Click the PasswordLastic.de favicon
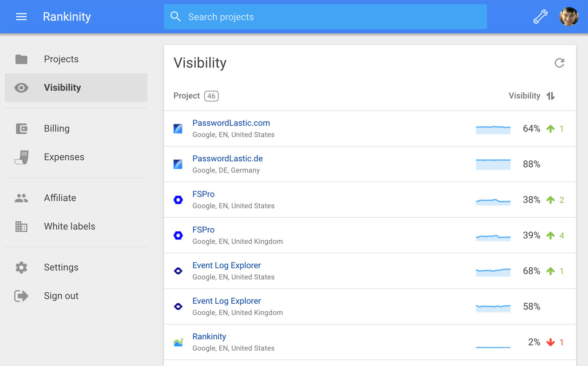This screenshot has width=588, height=366. pyautogui.click(x=178, y=164)
